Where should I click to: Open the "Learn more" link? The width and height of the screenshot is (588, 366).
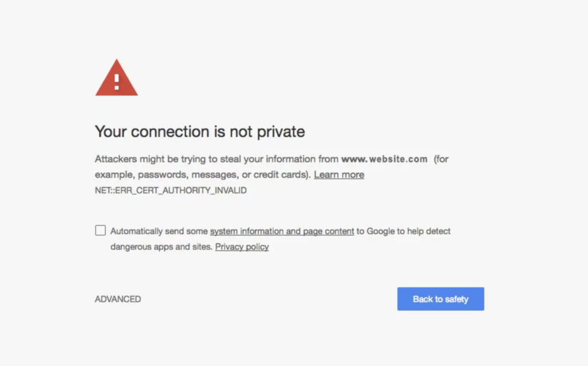click(339, 174)
